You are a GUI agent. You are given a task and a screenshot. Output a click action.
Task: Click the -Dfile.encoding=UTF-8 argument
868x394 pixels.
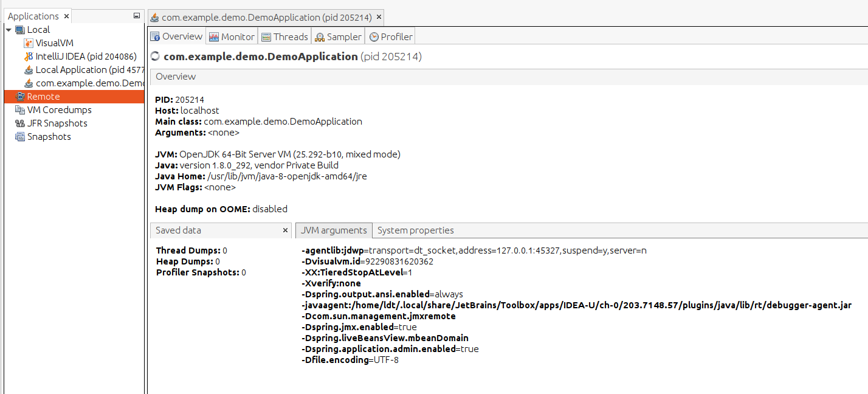(350, 360)
